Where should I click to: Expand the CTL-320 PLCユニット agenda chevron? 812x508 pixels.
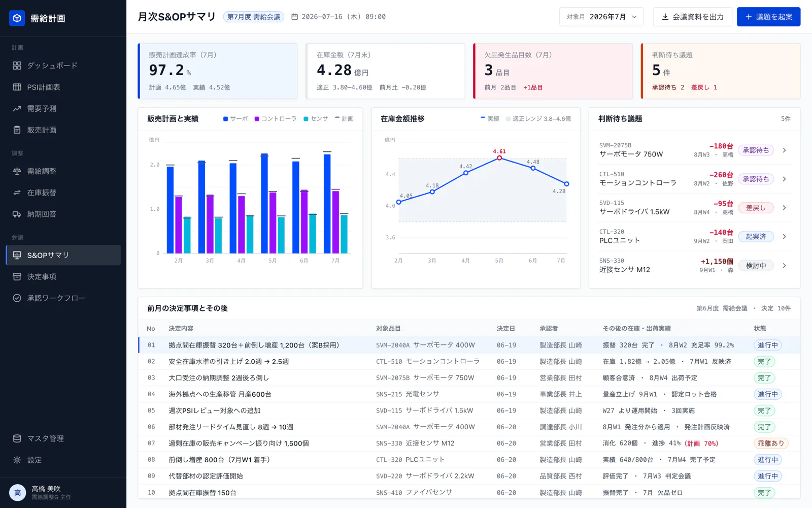784,237
